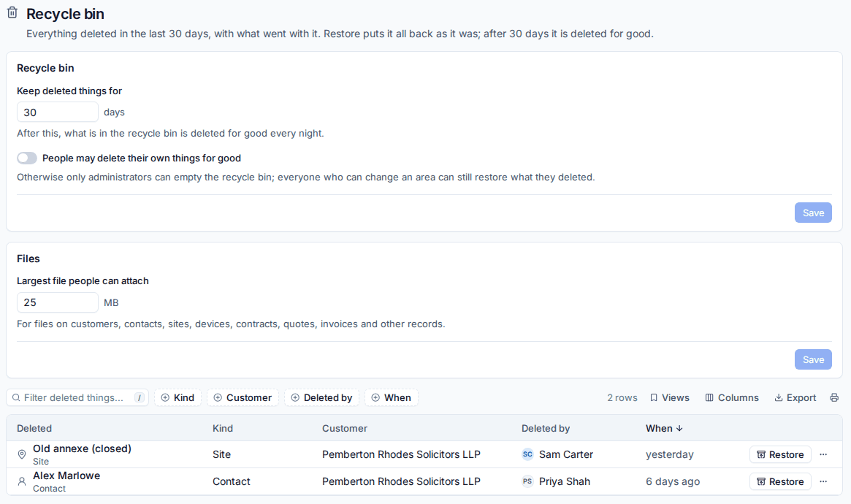Click Pemberton Rhodes Solicitors LLP in Alex Marlowe row

coord(401,482)
